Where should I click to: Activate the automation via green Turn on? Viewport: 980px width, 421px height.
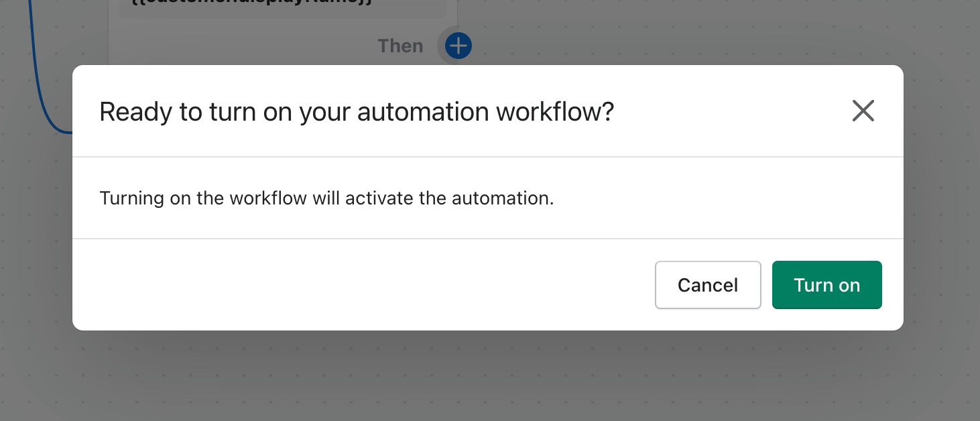[826, 285]
